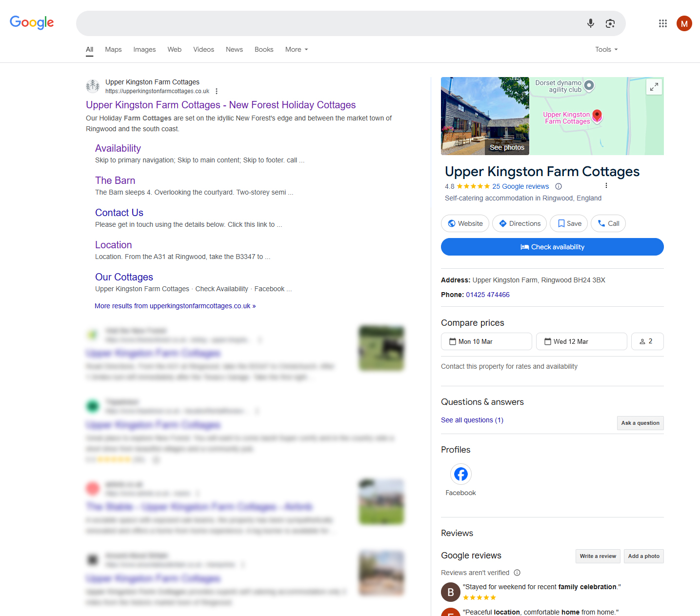The height and width of the screenshot is (616, 700).
Task: Expand the map with the fullscreen icon
Action: coord(654,87)
